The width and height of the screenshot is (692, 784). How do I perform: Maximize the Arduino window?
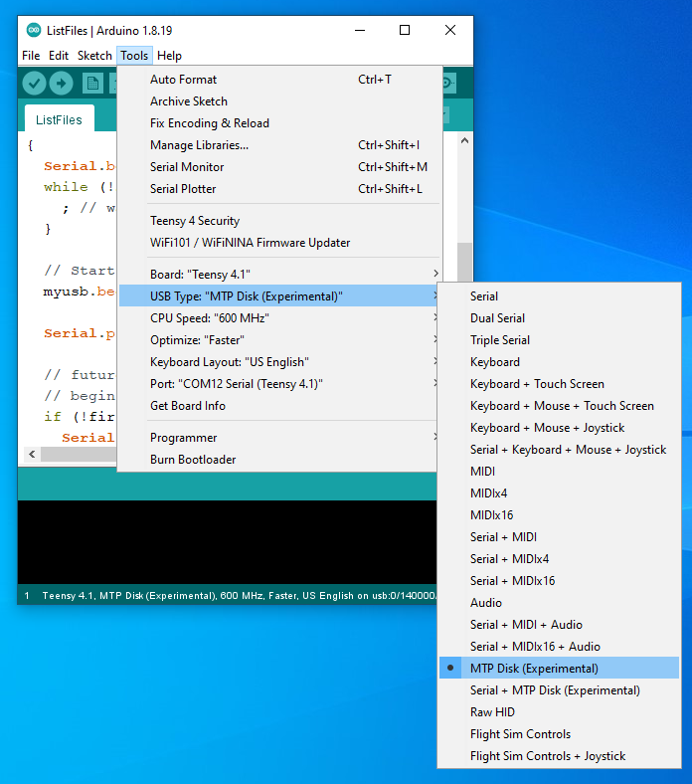[x=405, y=31]
